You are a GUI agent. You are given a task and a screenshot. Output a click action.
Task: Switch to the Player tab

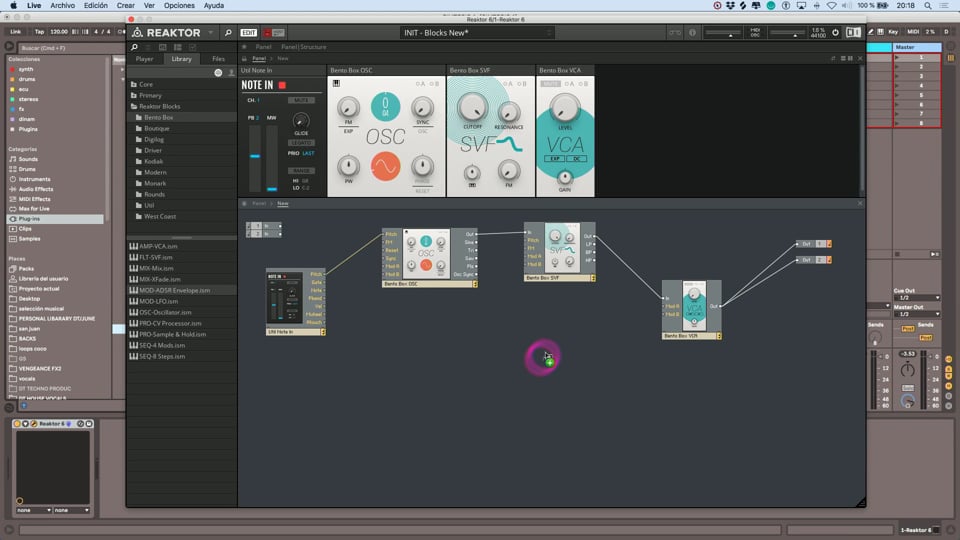144,59
